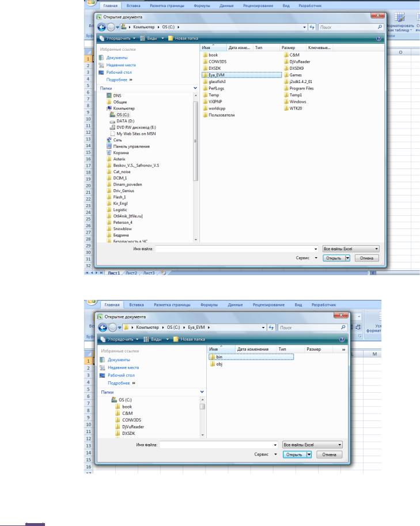The height and width of the screenshot is (526, 420).
Task: Open Корзина in the folder tree
Action: [119, 152]
